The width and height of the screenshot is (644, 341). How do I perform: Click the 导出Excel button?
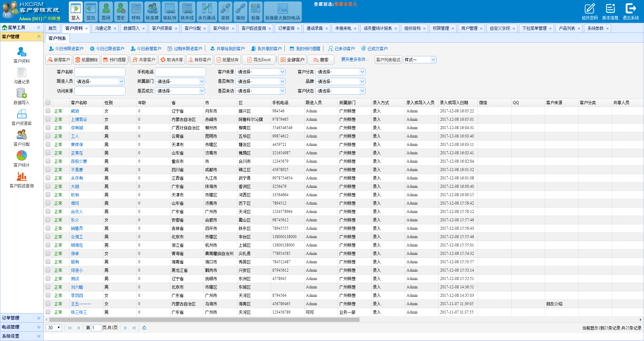[259, 60]
